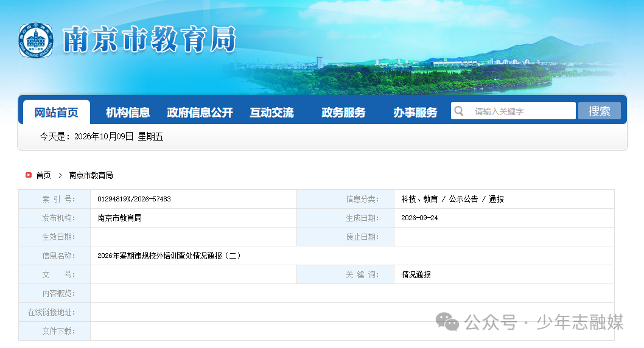Screen dimensions: 644x348
Task: Select index number 01294819X/2026-57483
Action: pos(134,199)
